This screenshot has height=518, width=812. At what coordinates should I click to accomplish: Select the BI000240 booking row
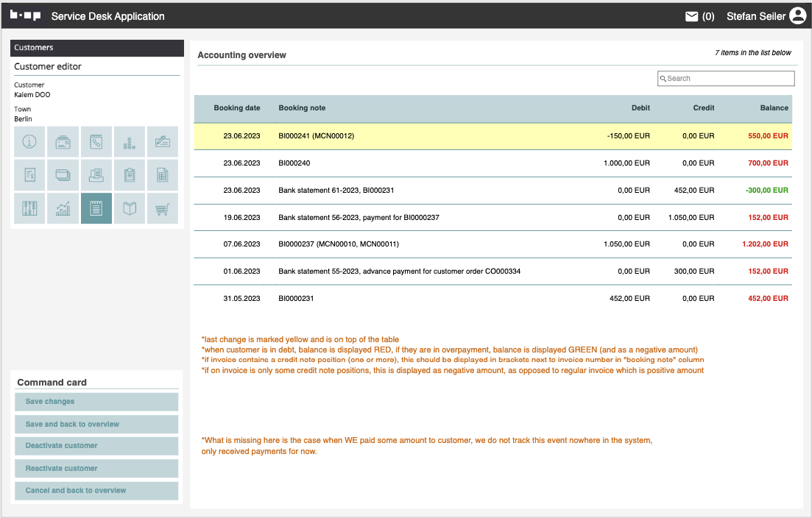(x=493, y=163)
